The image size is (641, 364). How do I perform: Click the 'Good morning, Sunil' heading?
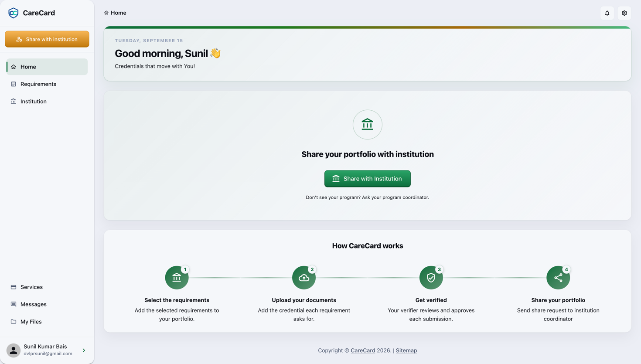tap(168, 53)
